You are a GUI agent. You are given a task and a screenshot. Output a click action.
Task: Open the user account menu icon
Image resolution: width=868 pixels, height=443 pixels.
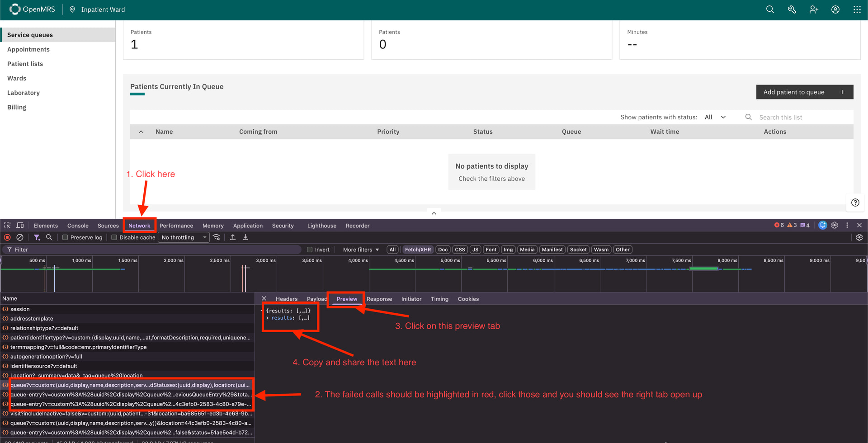point(835,9)
